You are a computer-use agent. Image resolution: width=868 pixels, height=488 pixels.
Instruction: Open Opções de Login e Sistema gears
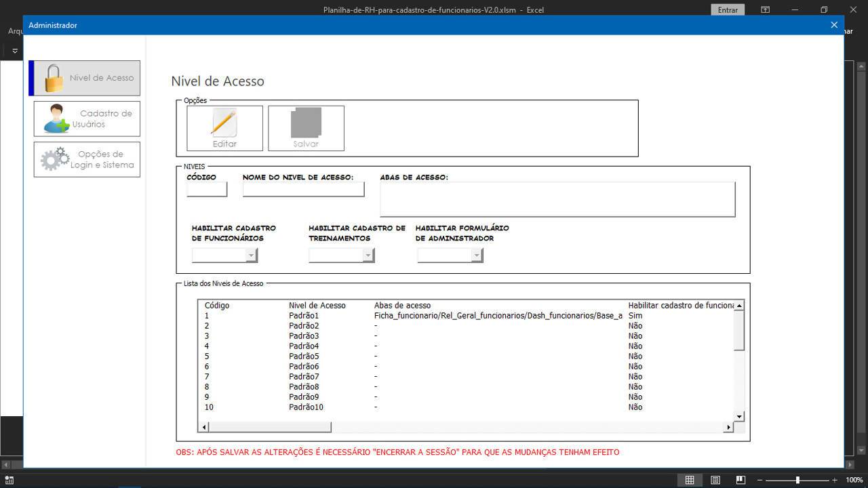click(x=87, y=159)
